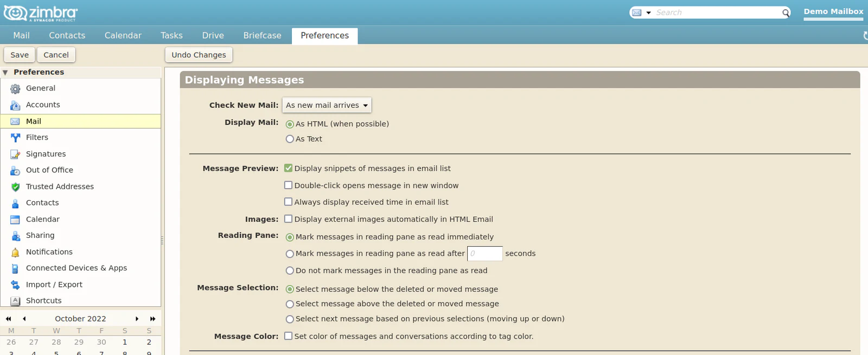Select September 30 in mini calendar

tap(101, 342)
